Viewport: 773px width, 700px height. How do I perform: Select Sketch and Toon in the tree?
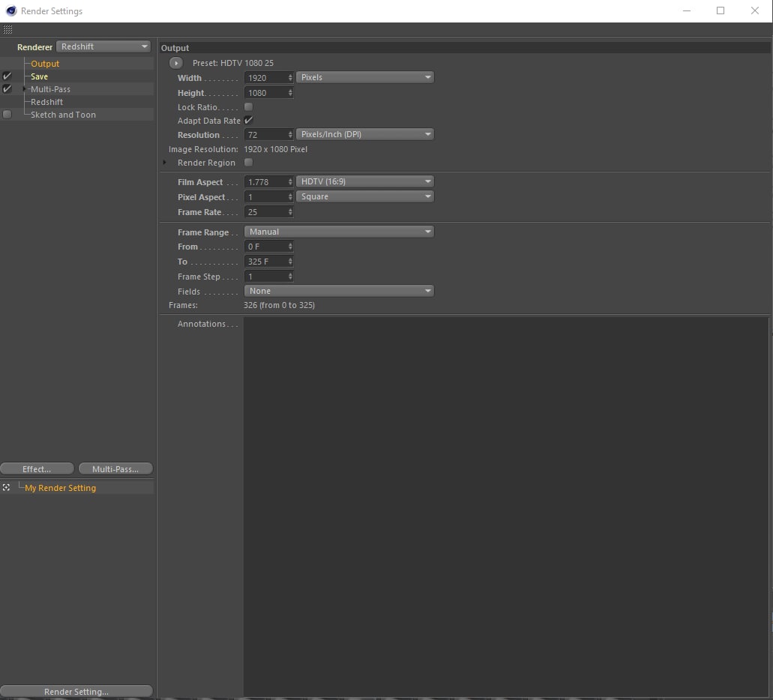[x=63, y=115]
